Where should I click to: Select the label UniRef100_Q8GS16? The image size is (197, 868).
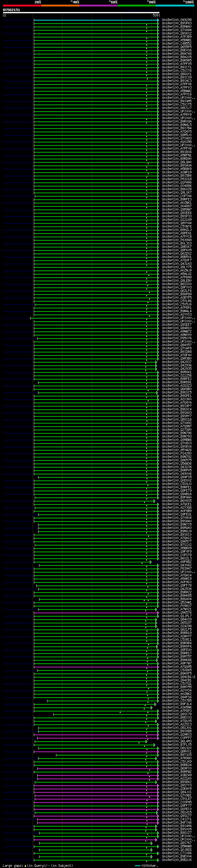(x=177, y=419)
